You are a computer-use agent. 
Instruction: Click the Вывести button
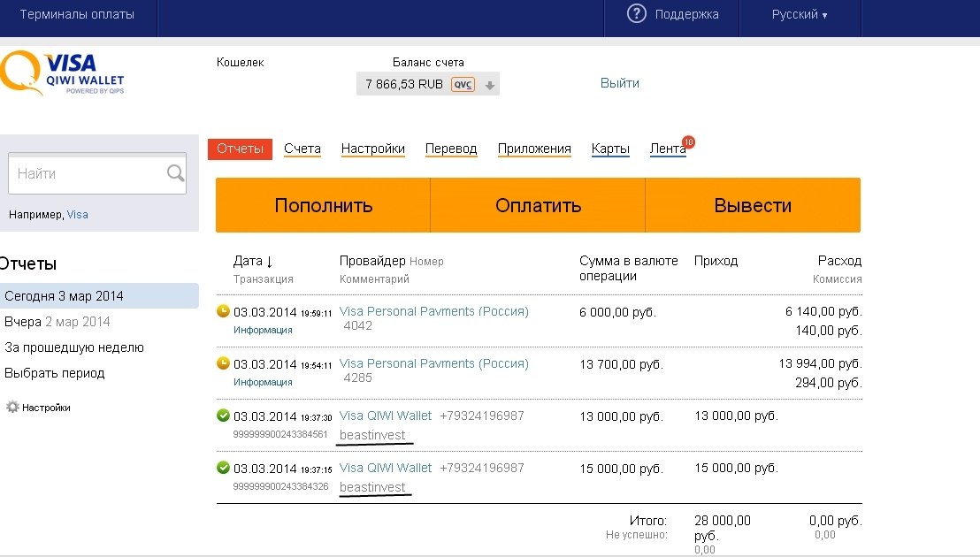click(753, 205)
